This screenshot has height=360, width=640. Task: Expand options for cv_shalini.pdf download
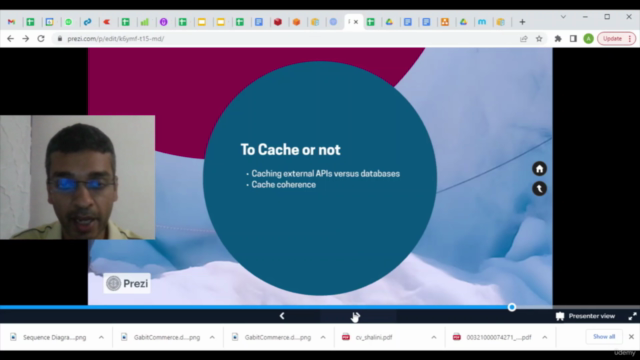click(433, 337)
